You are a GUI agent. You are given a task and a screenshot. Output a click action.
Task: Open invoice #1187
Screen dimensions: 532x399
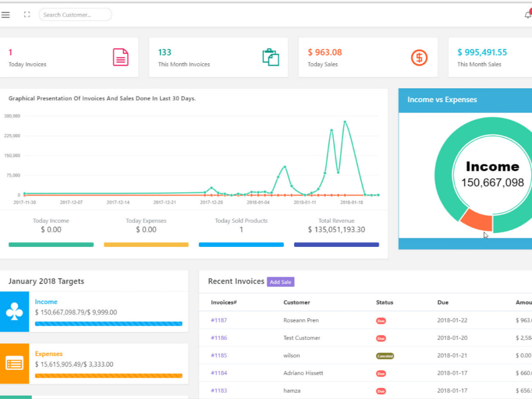pos(218,320)
